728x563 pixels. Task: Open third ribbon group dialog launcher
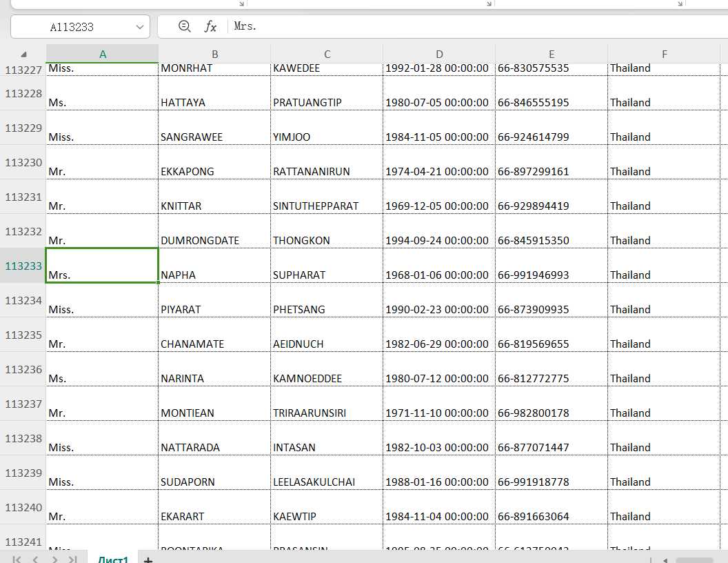pos(680,3)
